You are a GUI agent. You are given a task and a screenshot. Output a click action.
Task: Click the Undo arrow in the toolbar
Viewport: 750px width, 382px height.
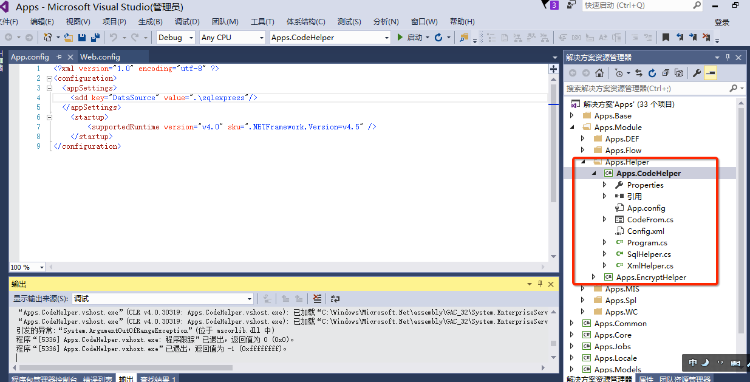click(x=113, y=37)
